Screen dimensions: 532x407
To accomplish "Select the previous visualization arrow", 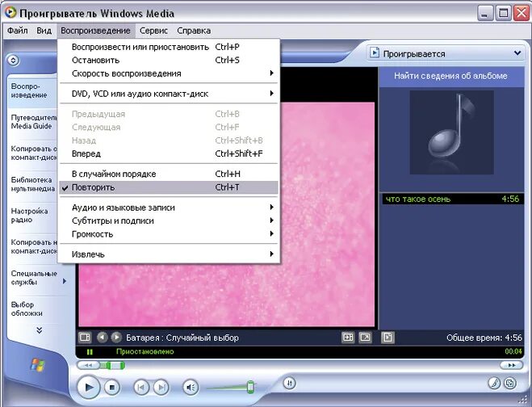I will point(103,338).
